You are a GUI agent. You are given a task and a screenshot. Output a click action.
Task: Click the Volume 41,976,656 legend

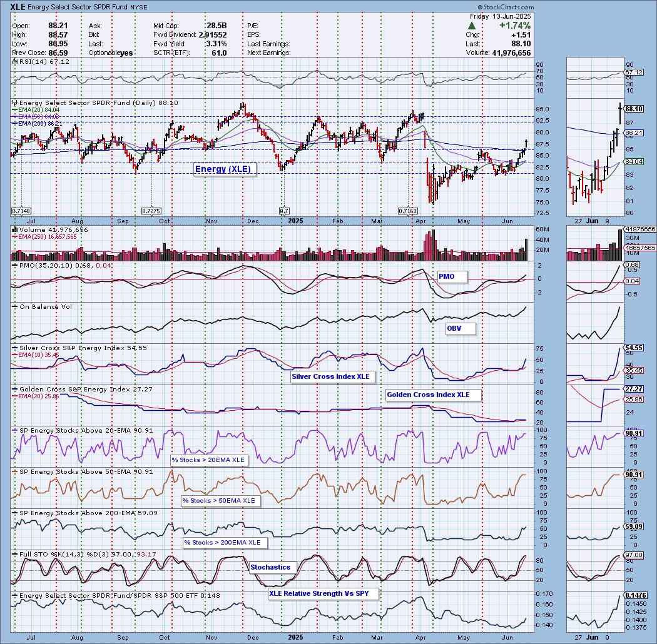50,230
